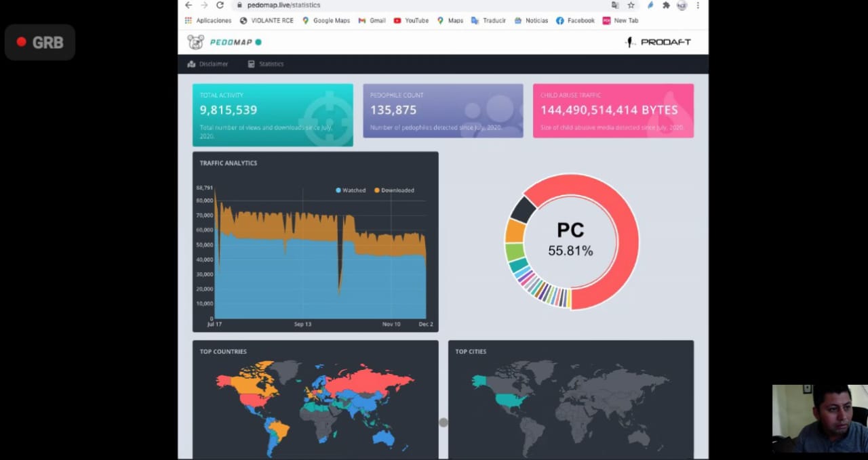Toggle the Downloaded series in chart legend

pos(394,190)
